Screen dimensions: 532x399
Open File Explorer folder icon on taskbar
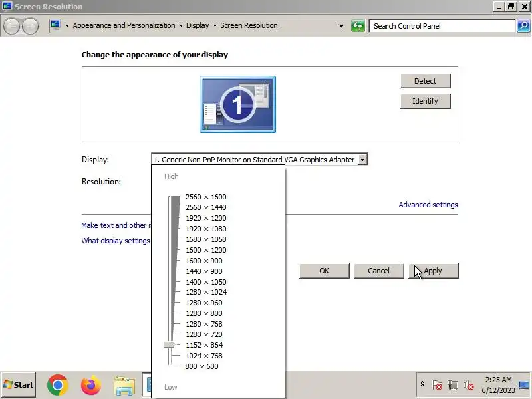click(124, 386)
